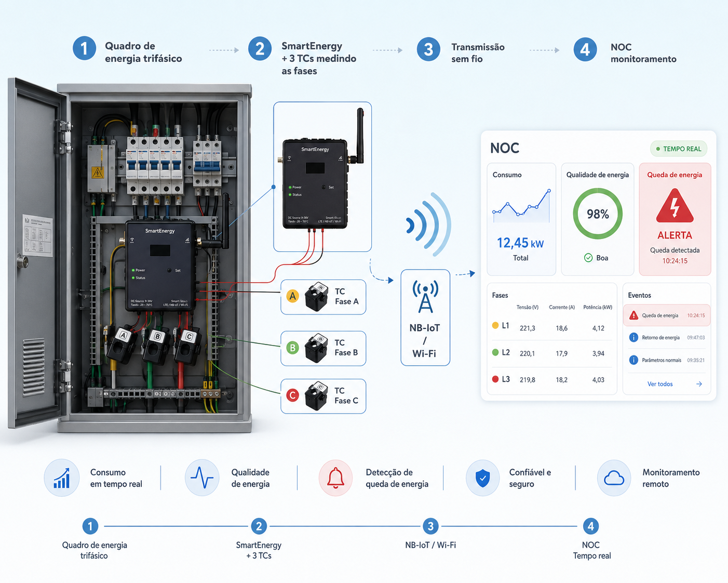Click the L1 power value 4,12
Screen dimensions: 728x583
[598, 328]
